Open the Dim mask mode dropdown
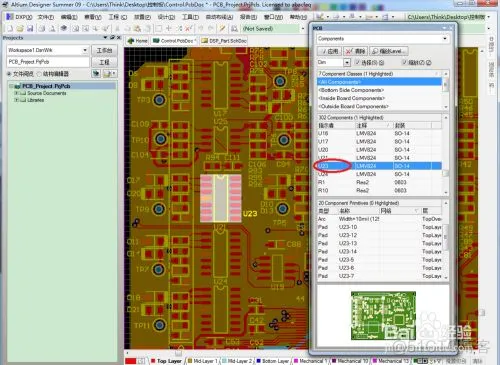The image size is (500, 365). [x=347, y=62]
